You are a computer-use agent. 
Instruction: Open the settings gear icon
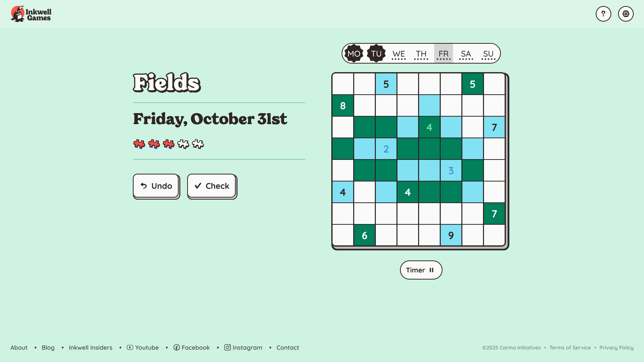[626, 14]
